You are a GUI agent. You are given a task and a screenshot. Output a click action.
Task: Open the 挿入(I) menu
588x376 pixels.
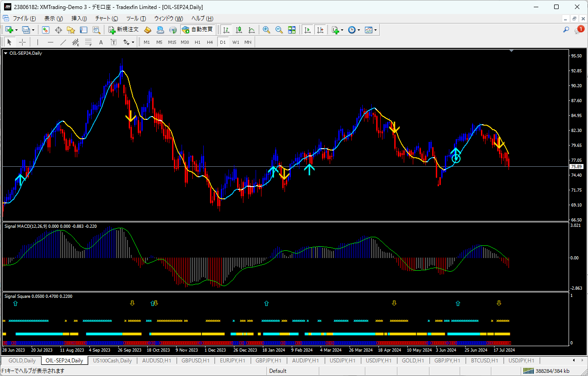point(79,19)
